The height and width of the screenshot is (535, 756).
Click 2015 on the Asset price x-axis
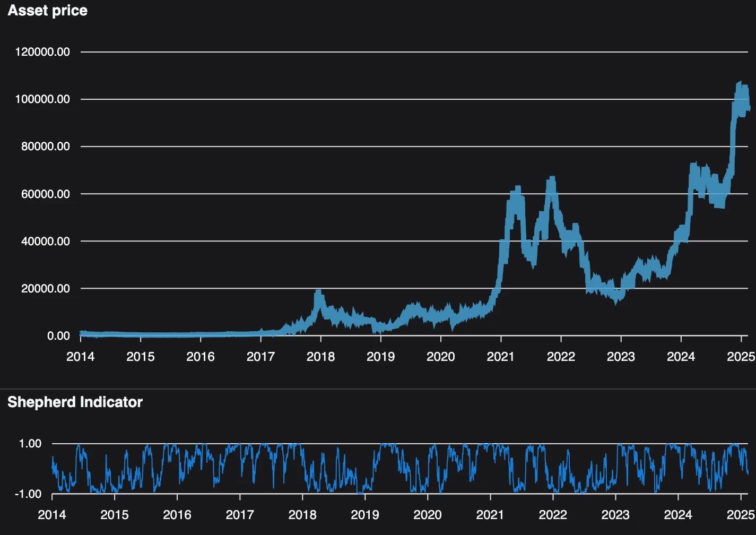coord(140,357)
